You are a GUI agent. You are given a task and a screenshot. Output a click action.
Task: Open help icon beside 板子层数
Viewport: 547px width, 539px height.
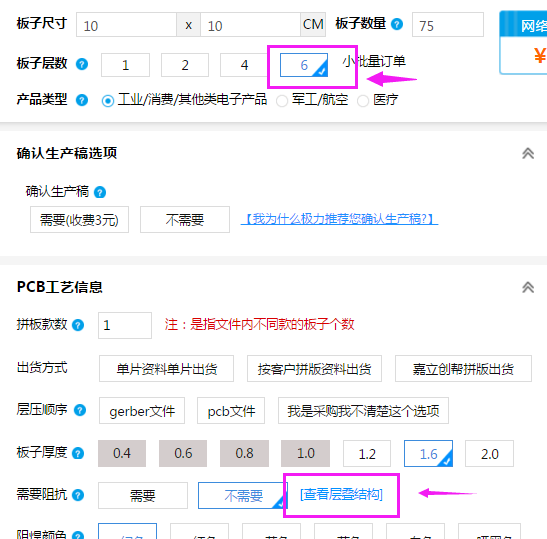(82, 64)
